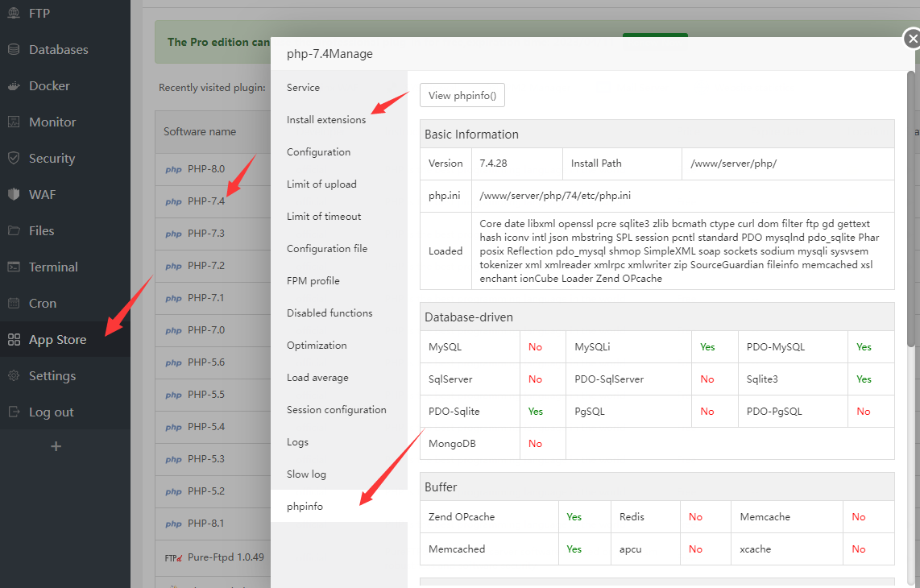Close the php-7.4Manage dialog
920x588 pixels.
tap(911, 38)
